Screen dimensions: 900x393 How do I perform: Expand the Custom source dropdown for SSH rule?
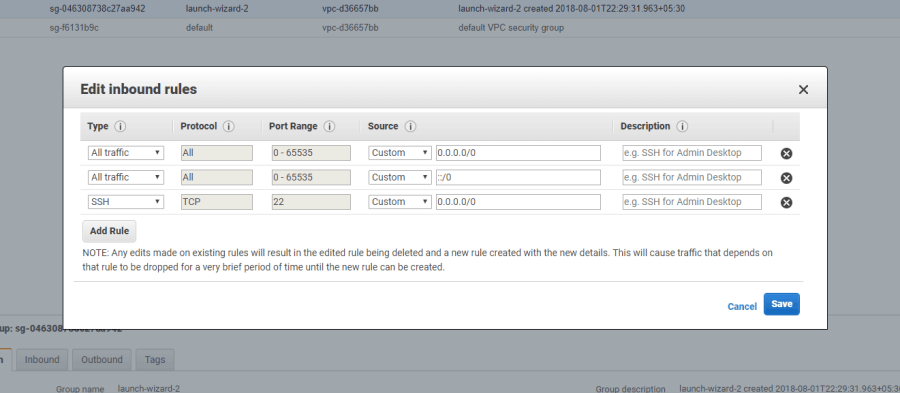click(x=399, y=202)
